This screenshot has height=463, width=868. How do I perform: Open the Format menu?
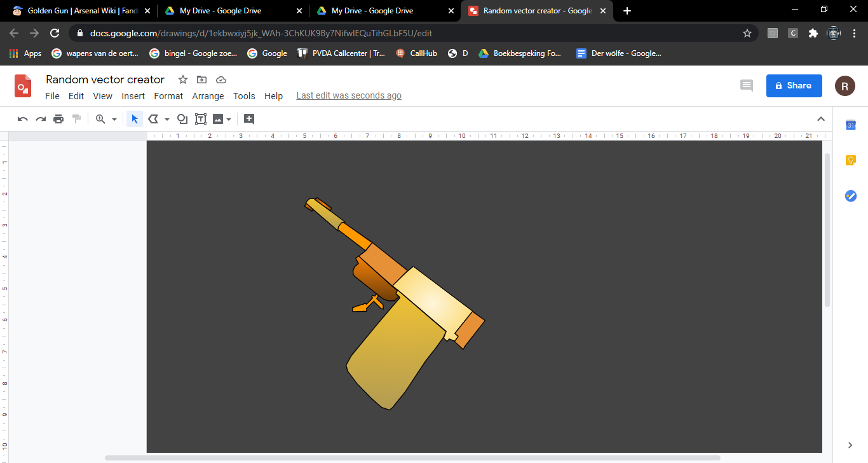168,96
